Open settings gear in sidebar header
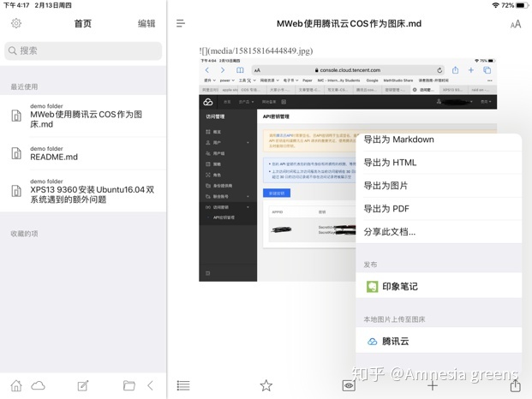Viewport: 532px width, 399px height. (16, 23)
